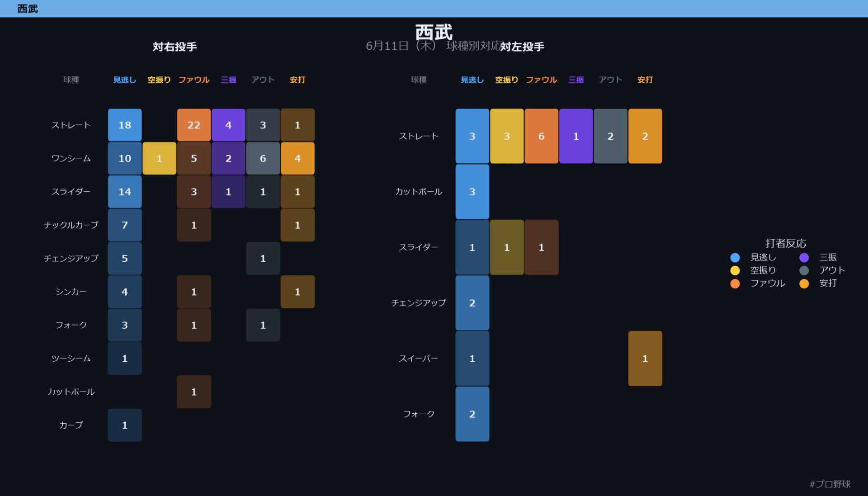The height and width of the screenshot is (496, 868).
Task: Click the 1 foul cell in right-pitcher カットボール row
Action: point(194,392)
